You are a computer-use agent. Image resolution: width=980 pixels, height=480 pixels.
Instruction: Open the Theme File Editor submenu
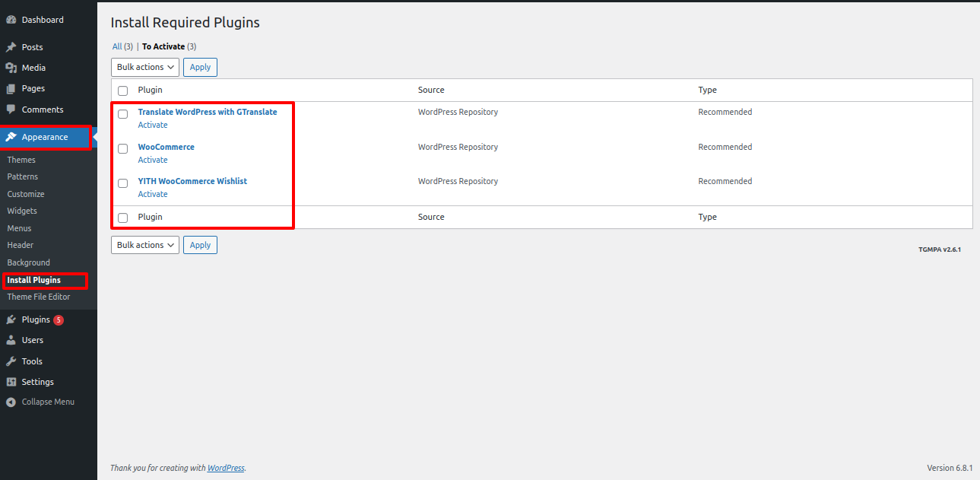pyautogui.click(x=39, y=297)
